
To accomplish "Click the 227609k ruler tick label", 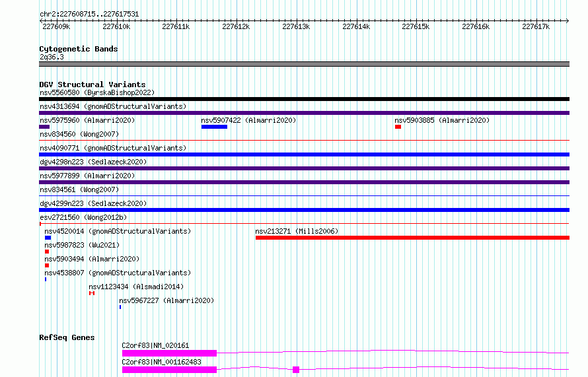I will [56, 26].
